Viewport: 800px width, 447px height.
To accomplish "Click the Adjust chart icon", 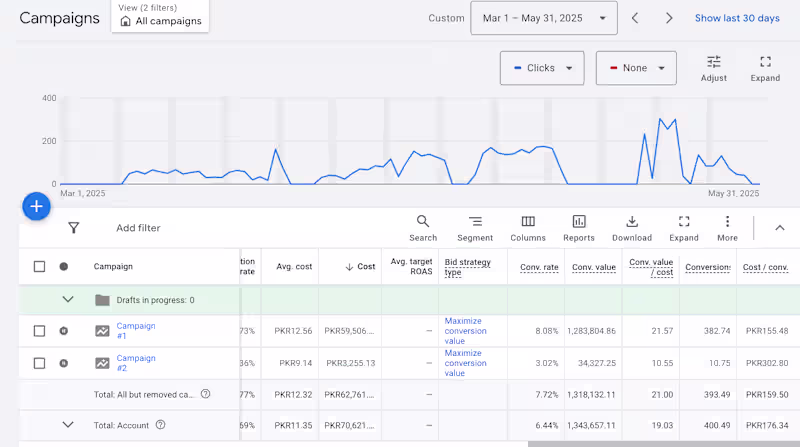I will point(713,67).
